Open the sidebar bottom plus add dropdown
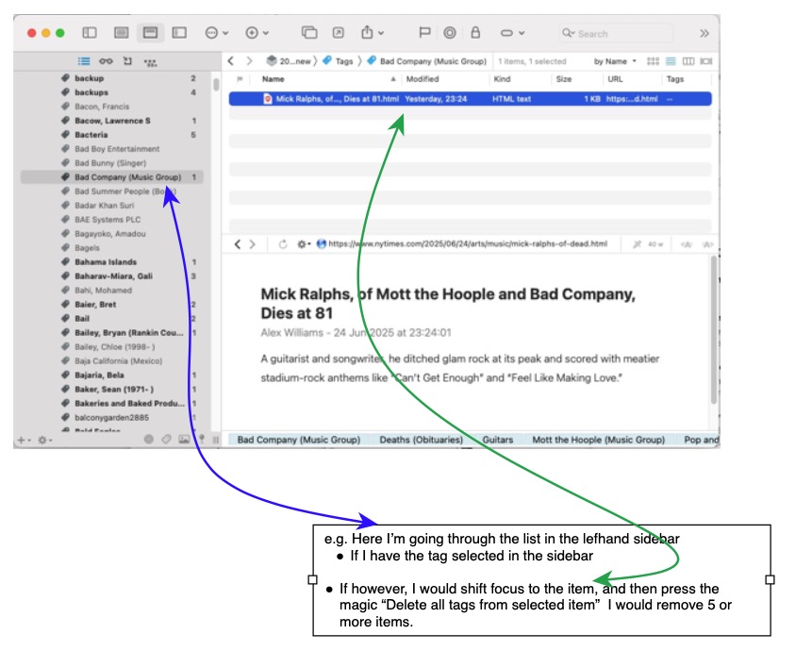 (x=24, y=441)
